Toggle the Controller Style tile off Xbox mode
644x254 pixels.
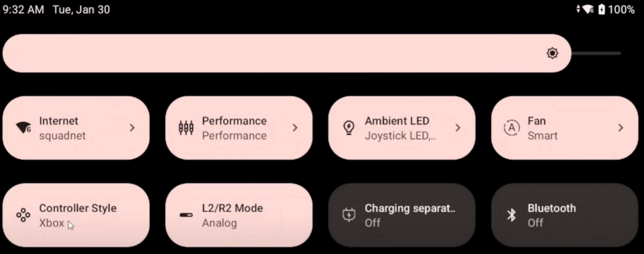point(75,215)
